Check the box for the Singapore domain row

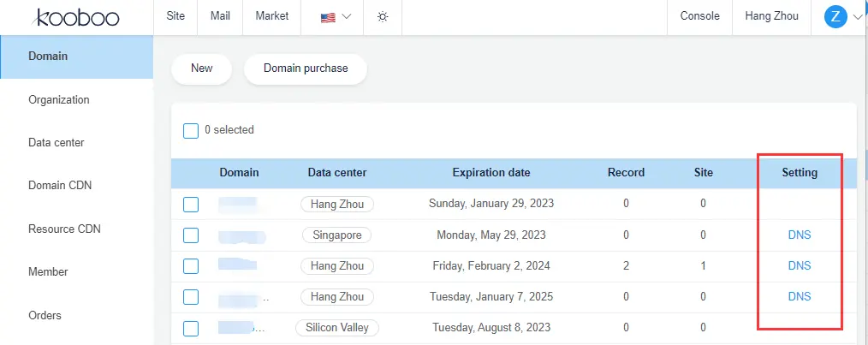[x=191, y=235]
